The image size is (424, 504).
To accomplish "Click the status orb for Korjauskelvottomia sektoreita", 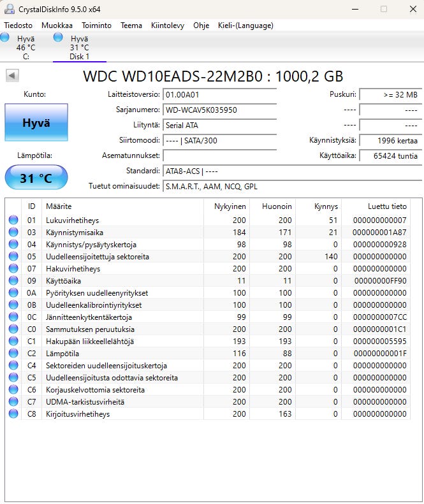I will coord(13,389).
